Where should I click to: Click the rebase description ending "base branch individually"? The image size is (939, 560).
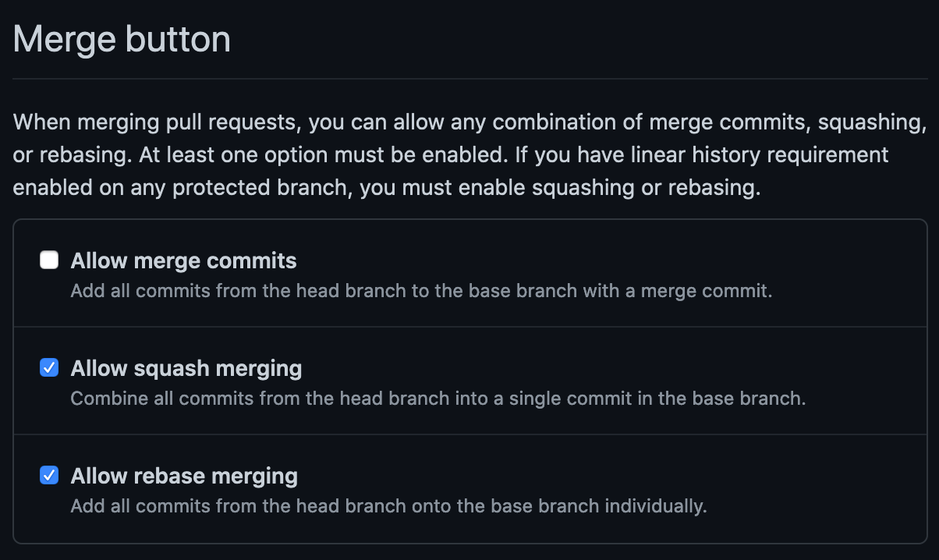pyautogui.click(x=388, y=506)
